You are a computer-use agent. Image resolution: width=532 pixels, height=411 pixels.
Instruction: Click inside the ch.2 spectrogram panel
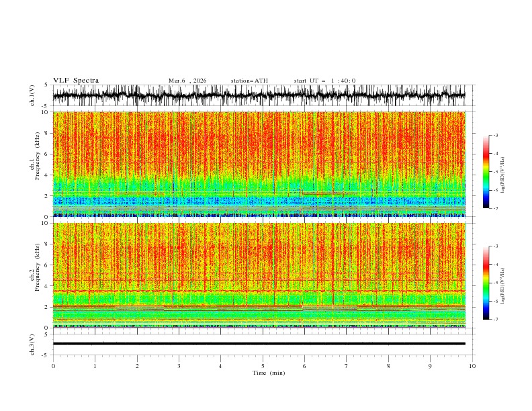click(x=259, y=275)
